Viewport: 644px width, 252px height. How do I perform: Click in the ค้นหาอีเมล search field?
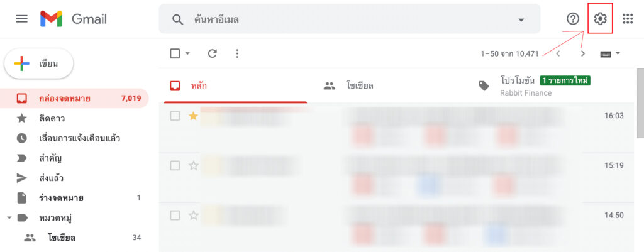tap(349, 19)
